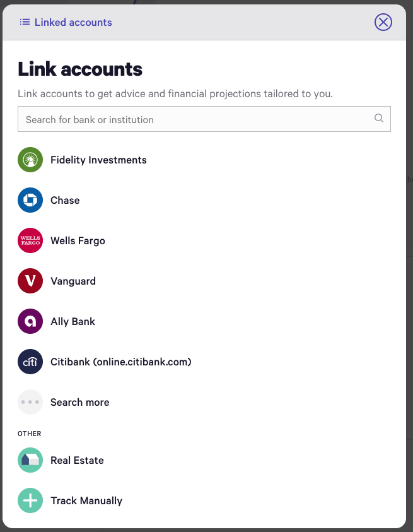Screen dimensions: 413x532
Task: Click the list icon beside Linked accounts
Action: (x=25, y=22)
